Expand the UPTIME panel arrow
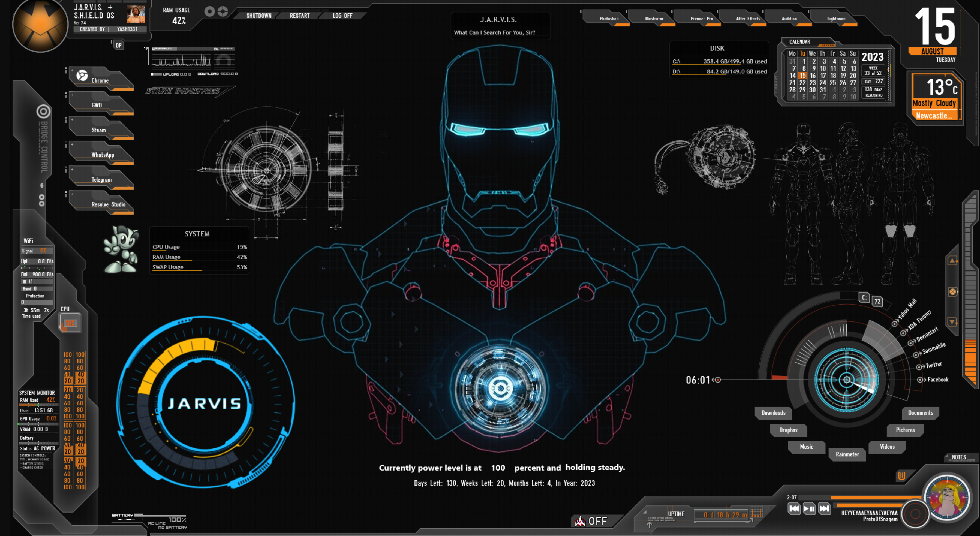This screenshot has height=536, width=980. (650, 525)
